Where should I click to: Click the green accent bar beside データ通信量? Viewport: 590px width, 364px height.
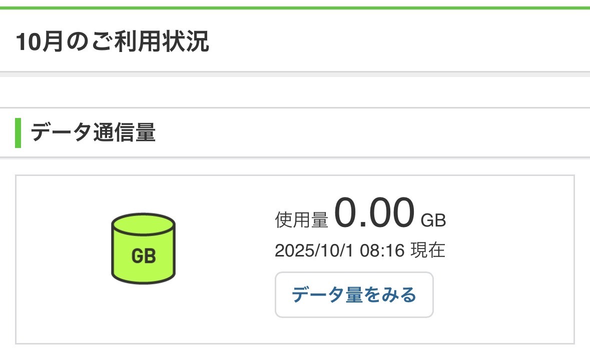tap(18, 133)
